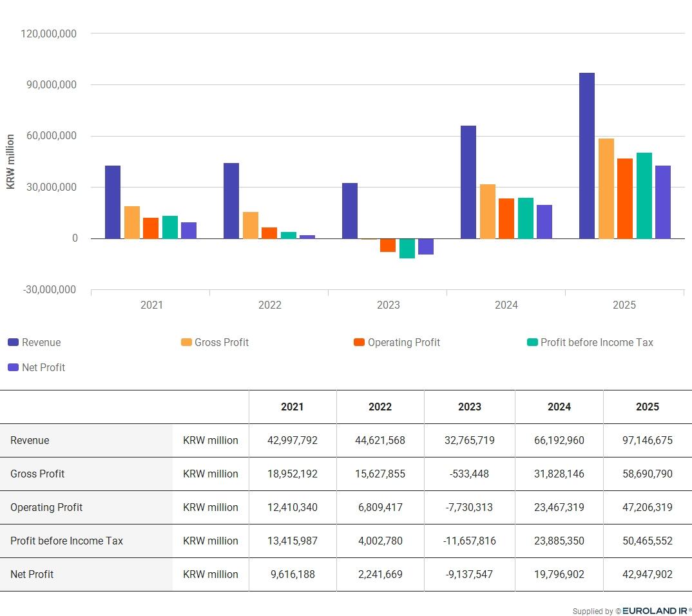692x616 pixels.
Task: Click the 2025 Profit before Income Tax bar
Action: (644, 196)
